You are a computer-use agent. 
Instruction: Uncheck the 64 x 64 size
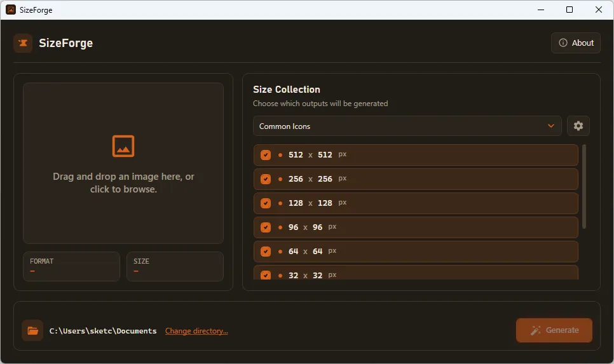(x=266, y=252)
